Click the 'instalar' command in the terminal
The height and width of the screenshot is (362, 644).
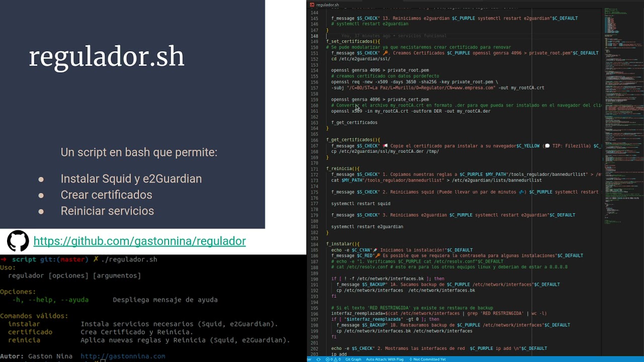pos(24,324)
